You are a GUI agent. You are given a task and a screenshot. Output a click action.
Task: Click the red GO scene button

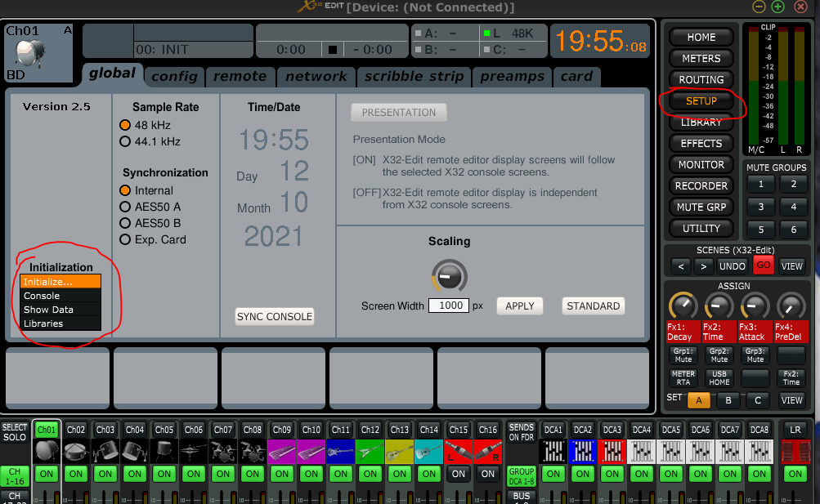[x=763, y=265]
